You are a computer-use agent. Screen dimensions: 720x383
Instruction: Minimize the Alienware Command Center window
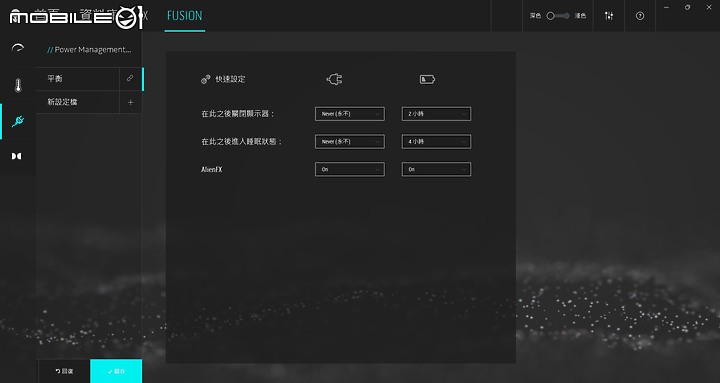coord(666,7)
